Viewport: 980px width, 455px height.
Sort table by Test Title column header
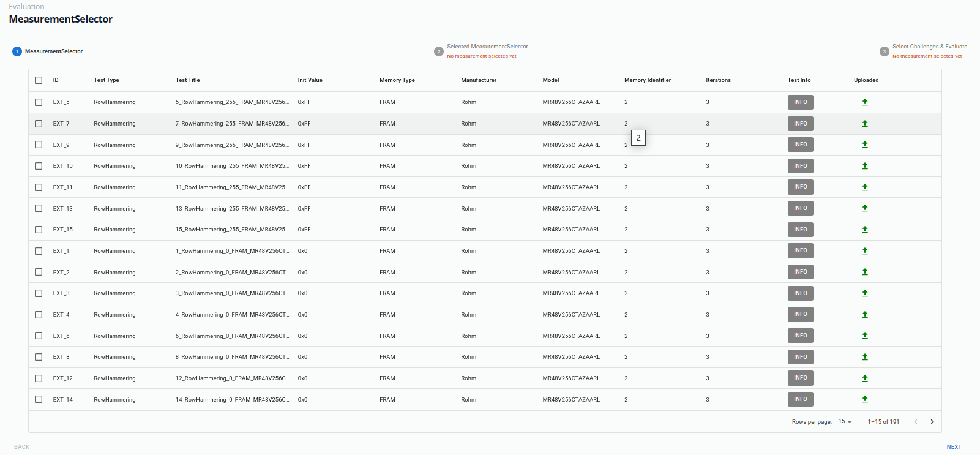187,80
